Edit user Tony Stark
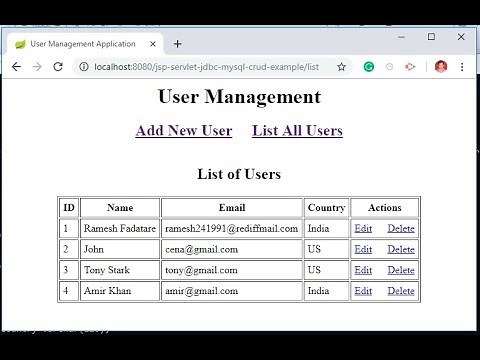Image resolution: width=480 pixels, height=360 pixels. (x=363, y=270)
